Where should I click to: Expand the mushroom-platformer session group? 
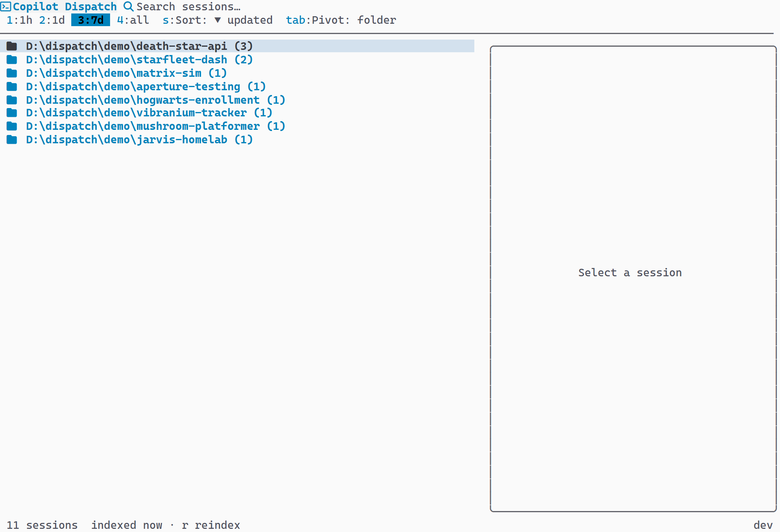tap(155, 126)
